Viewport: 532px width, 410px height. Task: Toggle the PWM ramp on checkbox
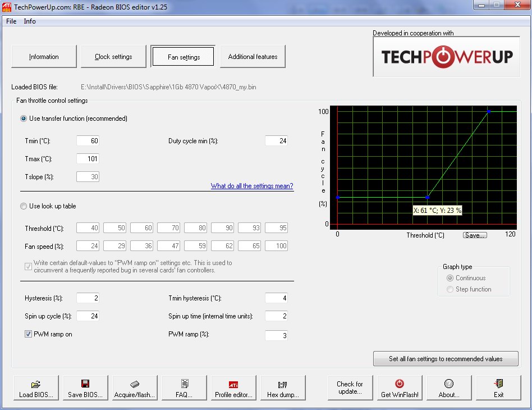pyautogui.click(x=28, y=334)
